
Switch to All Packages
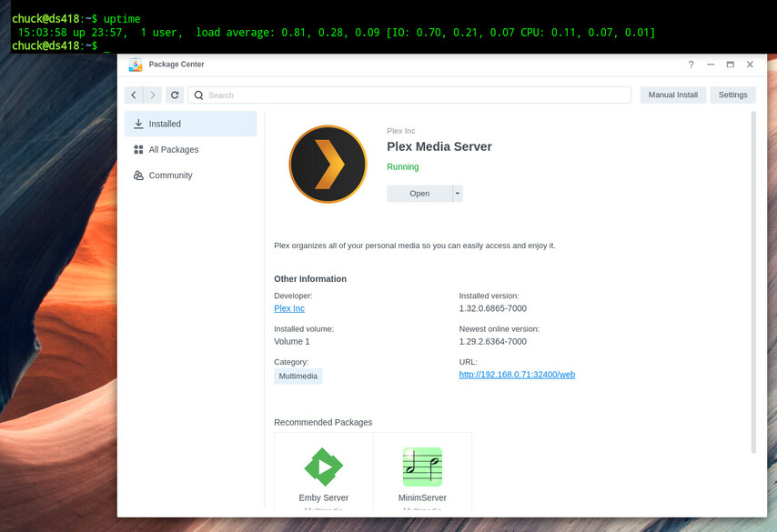click(x=191, y=149)
